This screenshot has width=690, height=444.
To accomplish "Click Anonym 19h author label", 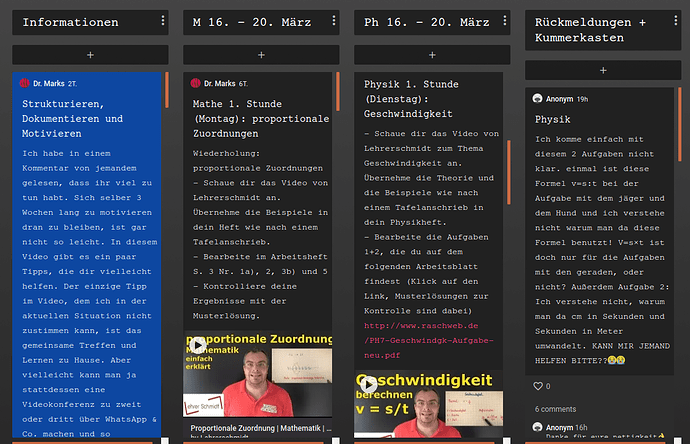I will (x=567, y=99).
